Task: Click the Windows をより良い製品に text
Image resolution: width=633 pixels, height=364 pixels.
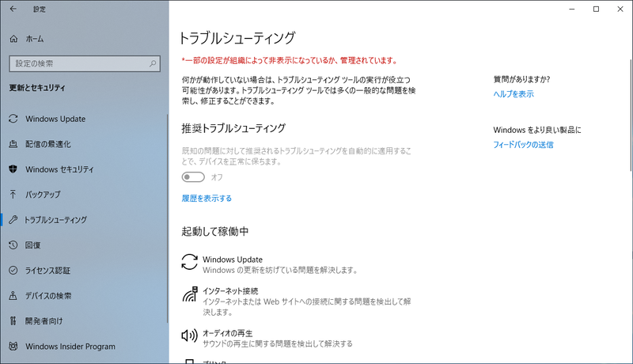Action: tap(537, 130)
